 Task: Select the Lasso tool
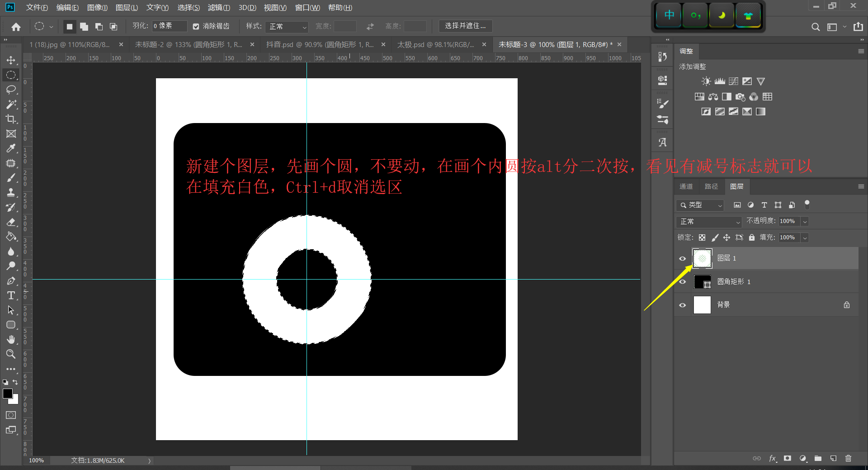(x=11, y=90)
